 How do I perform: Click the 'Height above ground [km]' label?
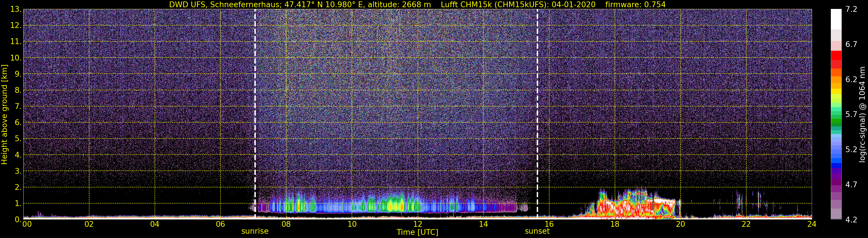4,114
